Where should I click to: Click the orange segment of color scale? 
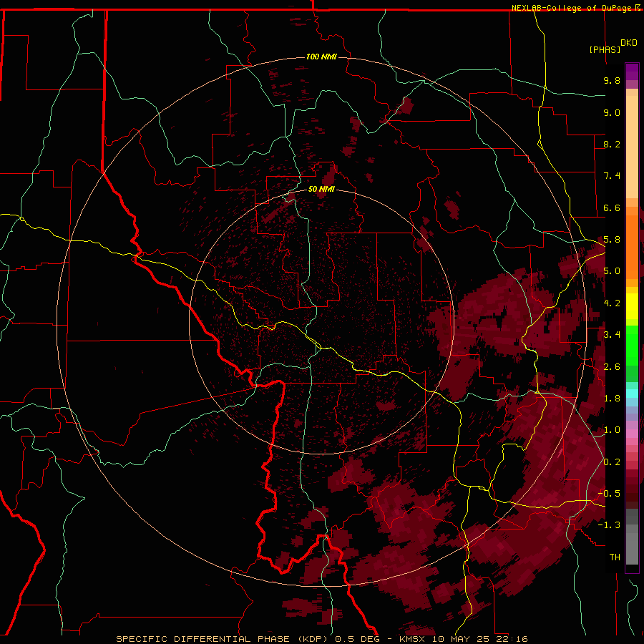(632, 247)
